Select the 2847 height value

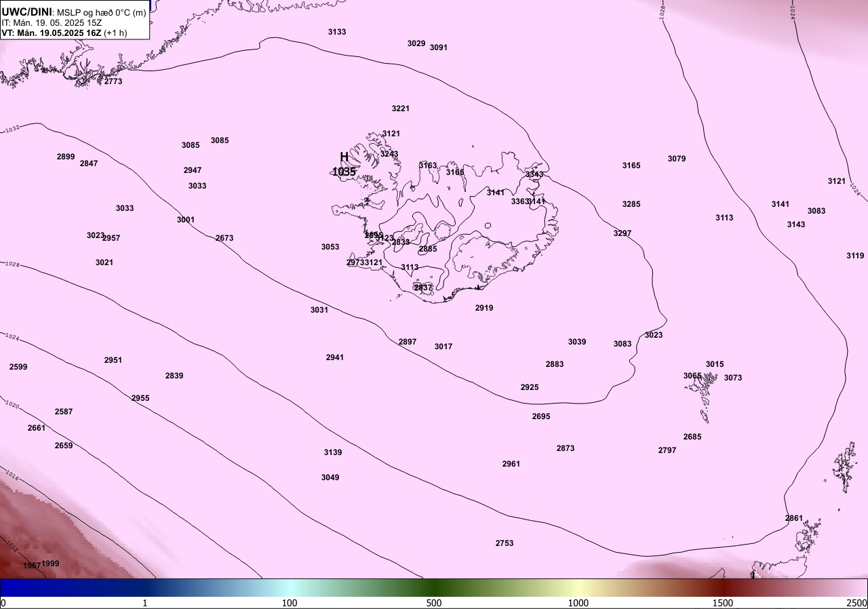(x=89, y=163)
